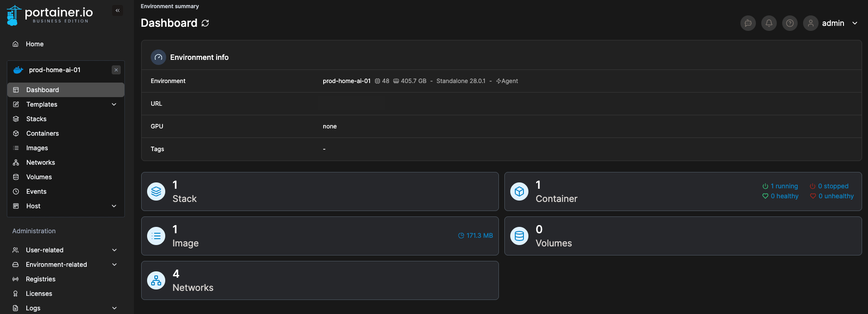
Task: Open the notifications bell
Action: (769, 23)
